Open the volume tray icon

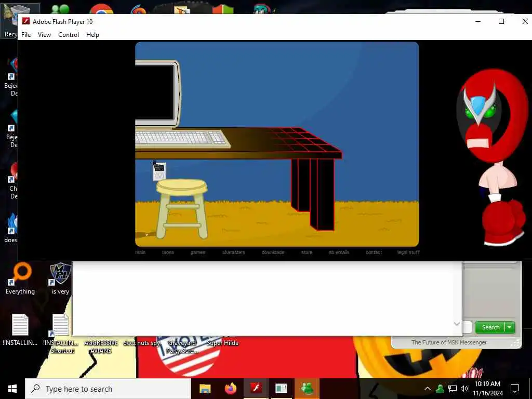464,389
